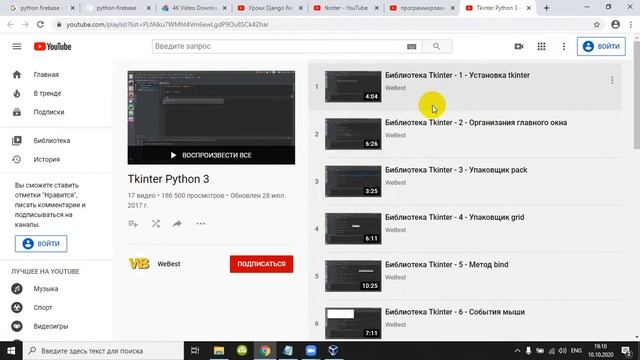Click the ПОДПИСАТЬСЯ subscribe button
The image size is (640, 360).
[261, 264]
